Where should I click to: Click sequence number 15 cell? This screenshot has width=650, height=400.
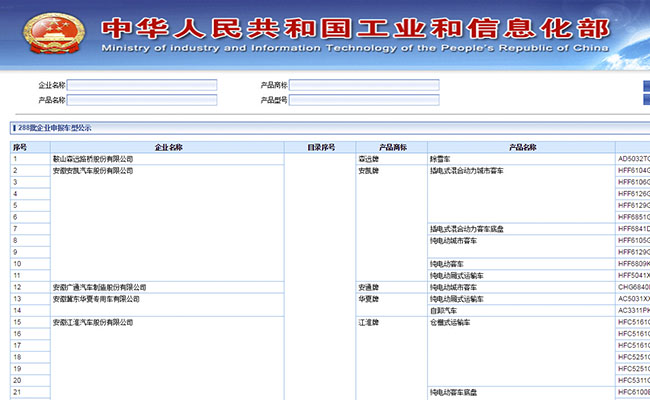pos(30,322)
